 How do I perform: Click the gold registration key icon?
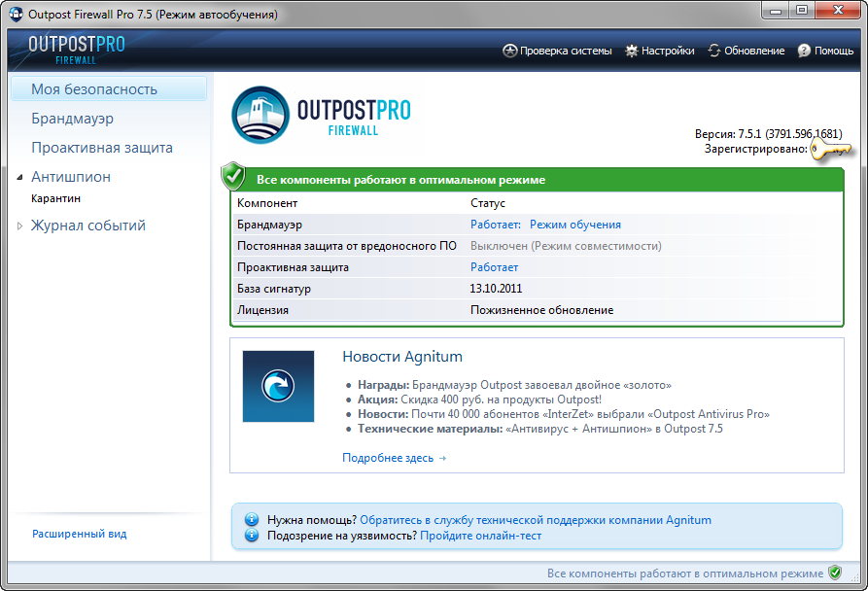click(x=830, y=150)
